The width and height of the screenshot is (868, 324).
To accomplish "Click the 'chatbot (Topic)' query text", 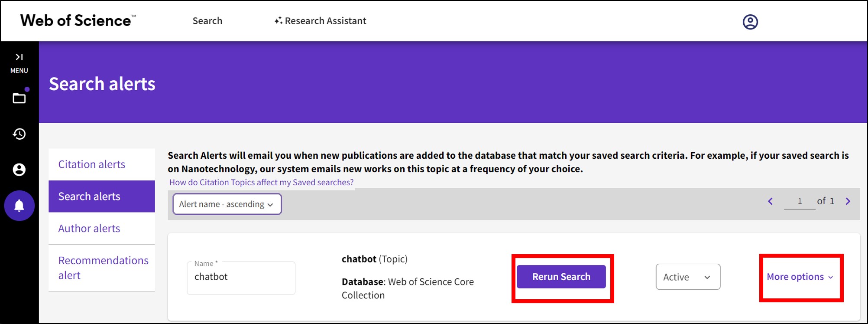I will (x=375, y=259).
